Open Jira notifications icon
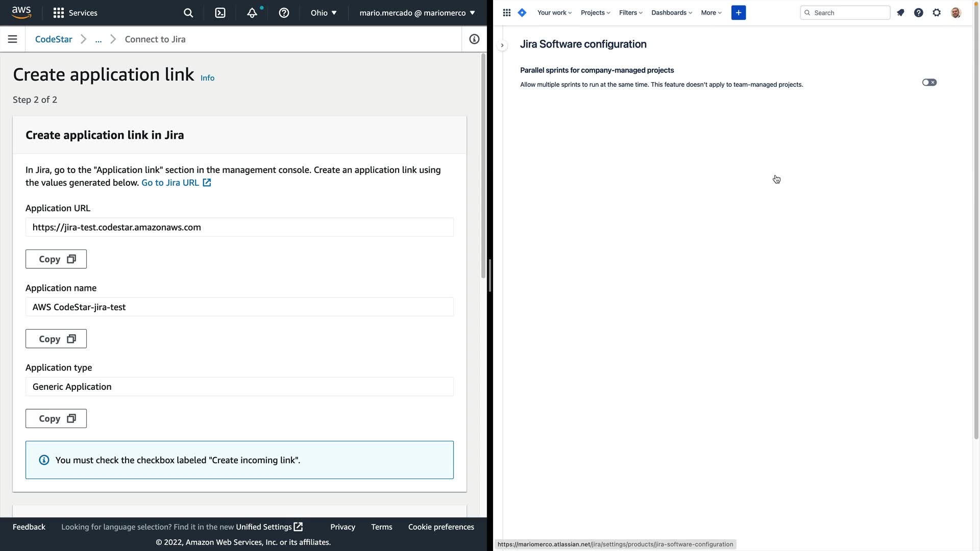Image resolution: width=980 pixels, height=551 pixels. point(900,13)
